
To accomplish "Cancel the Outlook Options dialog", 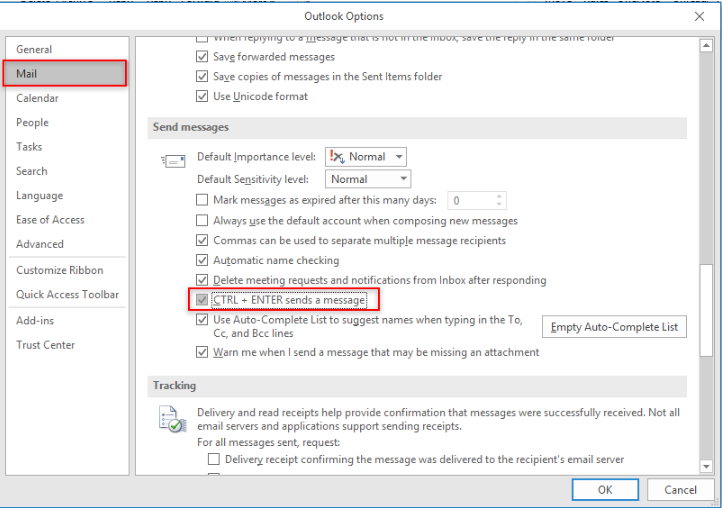I will coord(680,490).
